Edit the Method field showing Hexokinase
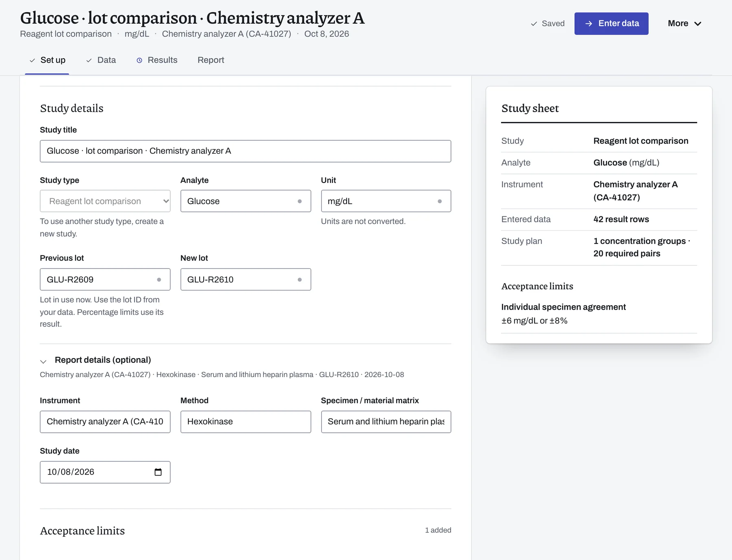 tap(246, 422)
